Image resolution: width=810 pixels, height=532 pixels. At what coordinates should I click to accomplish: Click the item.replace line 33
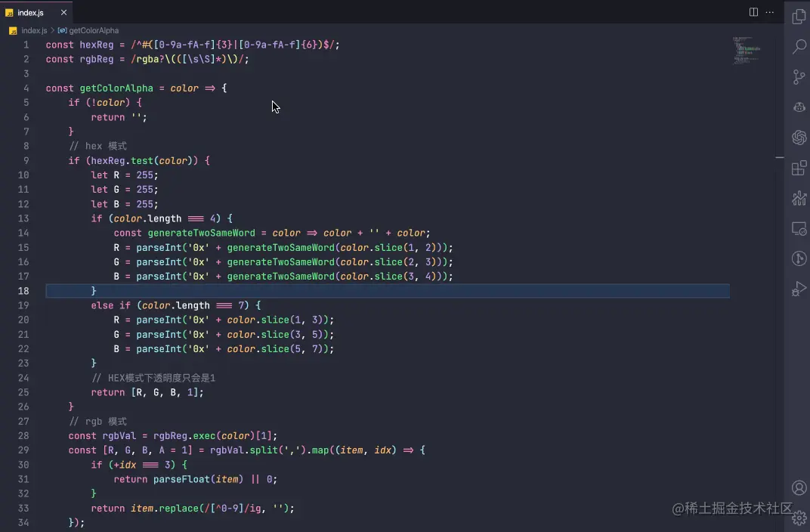[x=193, y=509]
